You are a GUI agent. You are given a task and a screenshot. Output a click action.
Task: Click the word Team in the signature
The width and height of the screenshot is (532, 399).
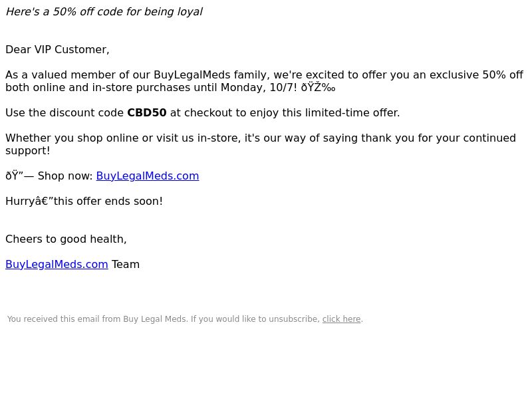pyautogui.click(x=126, y=264)
